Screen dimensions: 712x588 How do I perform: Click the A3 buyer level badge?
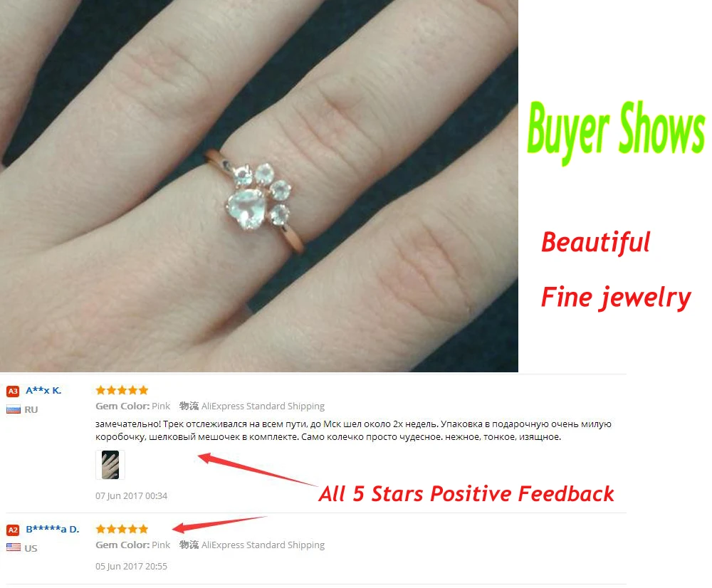[x=13, y=391]
